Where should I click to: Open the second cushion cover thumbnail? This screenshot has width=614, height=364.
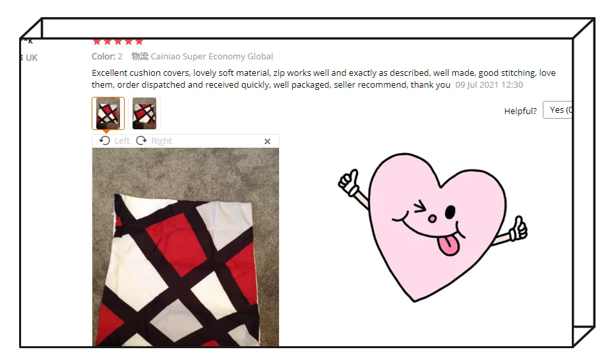coord(144,113)
